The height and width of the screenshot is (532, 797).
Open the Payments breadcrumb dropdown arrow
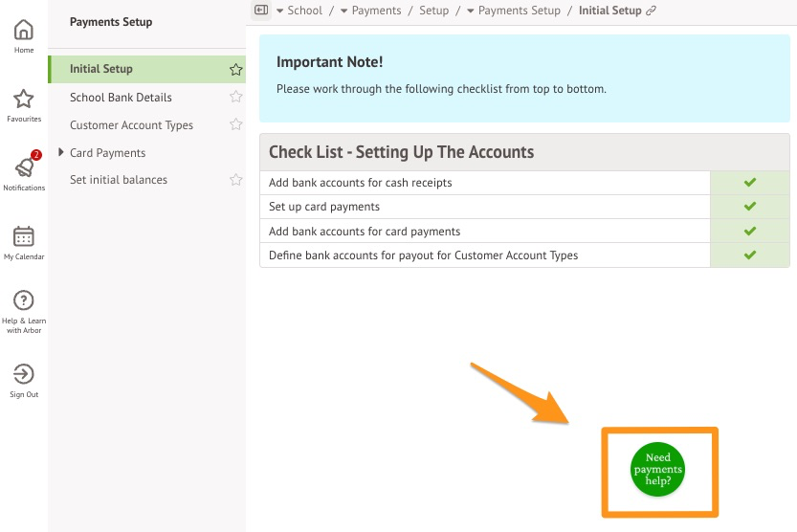point(343,11)
